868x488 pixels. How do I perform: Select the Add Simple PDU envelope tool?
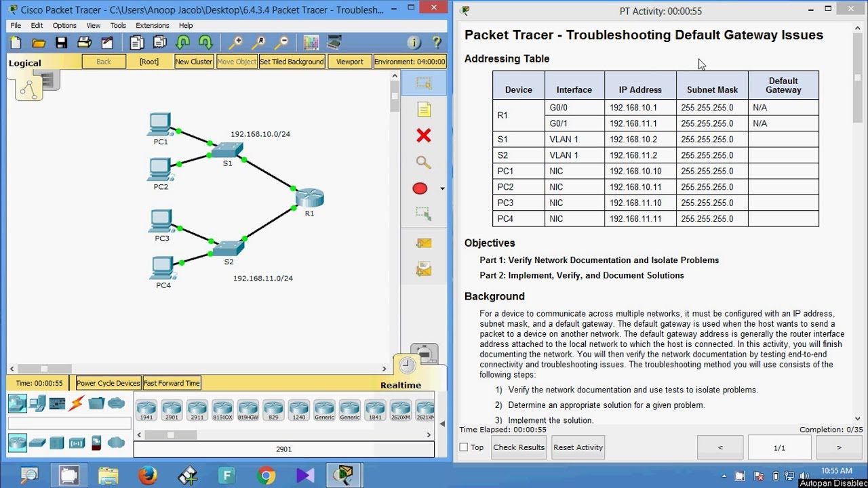424,243
